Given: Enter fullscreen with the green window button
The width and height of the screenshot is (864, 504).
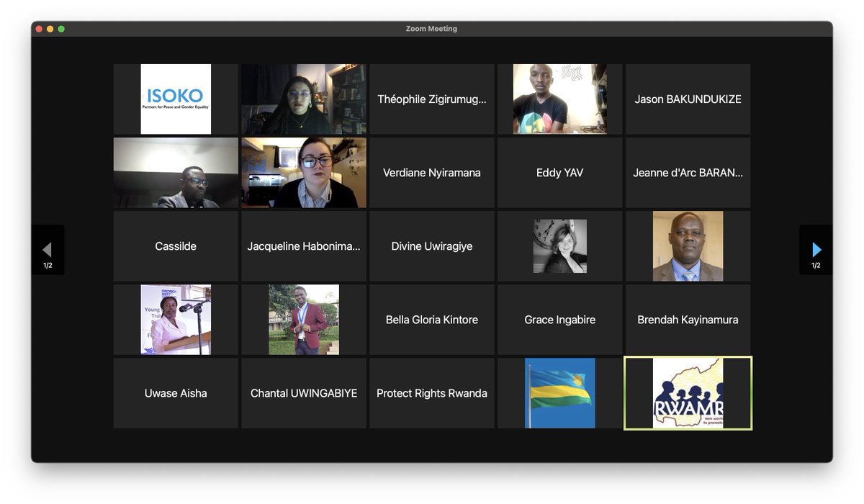Looking at the screenshot, I should 61,29.
